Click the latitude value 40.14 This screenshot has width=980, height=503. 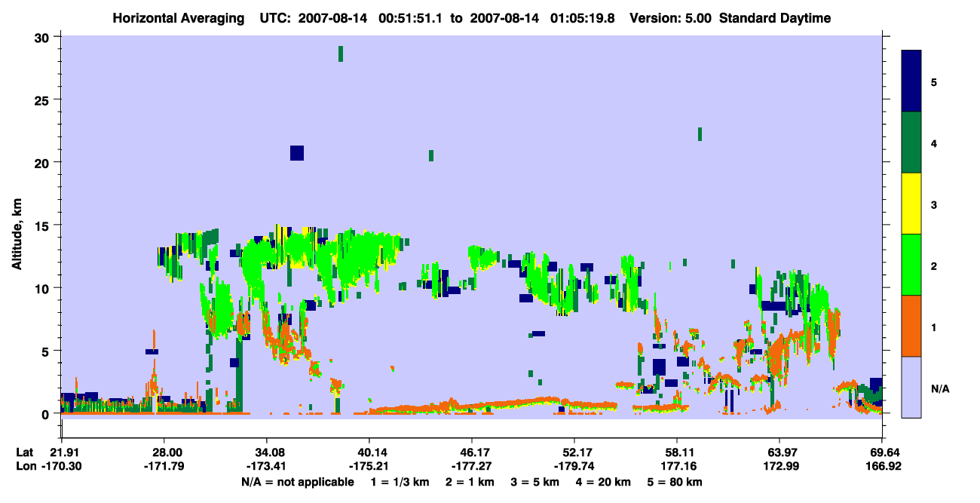point(369,452)
